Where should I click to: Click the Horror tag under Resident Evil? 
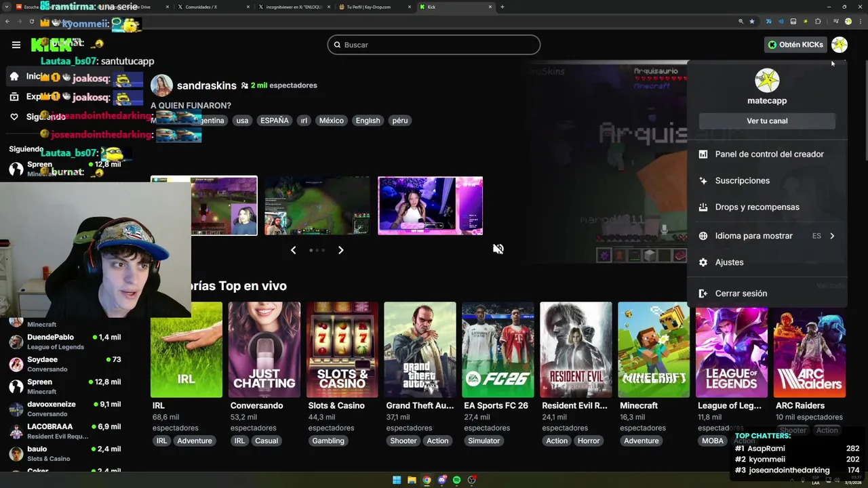click(589, 441)
